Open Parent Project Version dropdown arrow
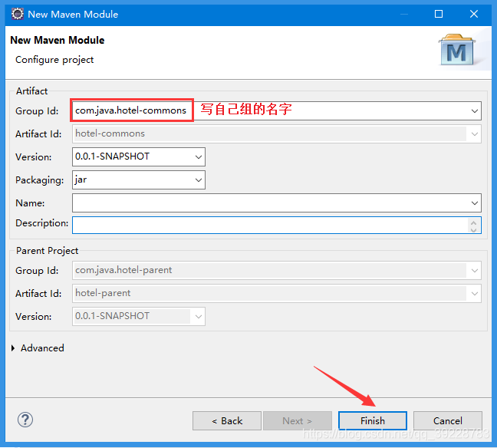 click(199, 316)
